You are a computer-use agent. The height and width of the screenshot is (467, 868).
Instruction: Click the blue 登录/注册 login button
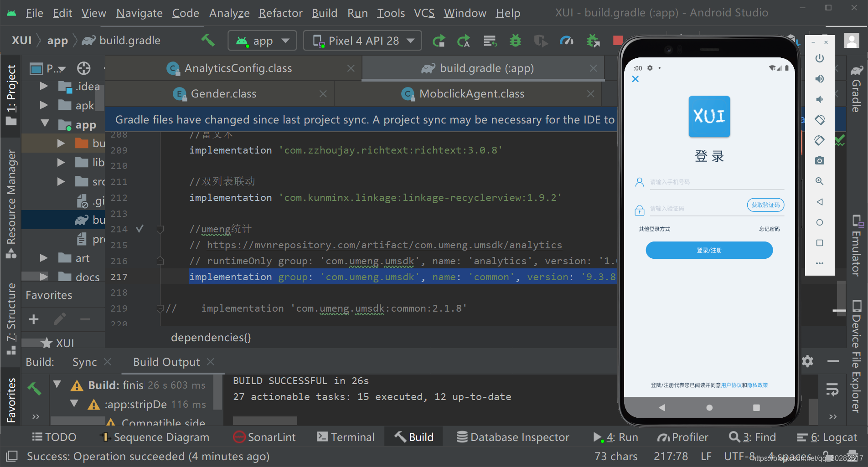pos(709,250)
